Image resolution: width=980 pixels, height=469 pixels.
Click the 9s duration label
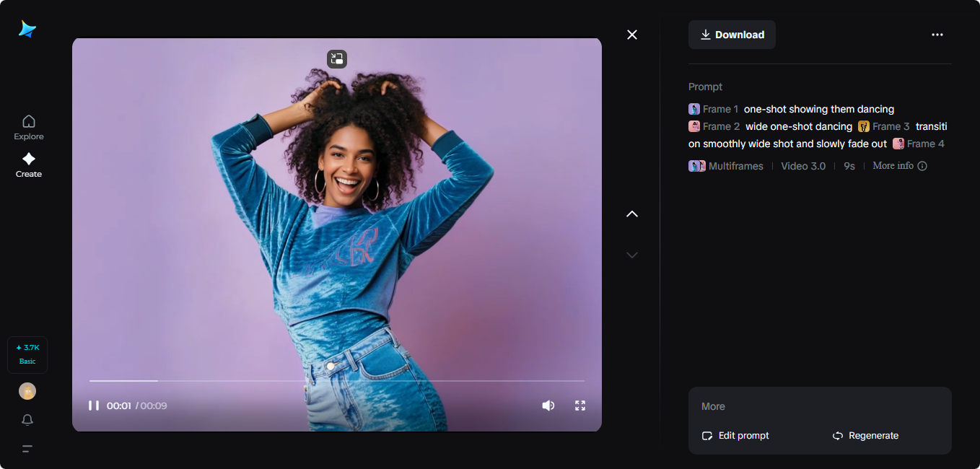coord(849,166)
